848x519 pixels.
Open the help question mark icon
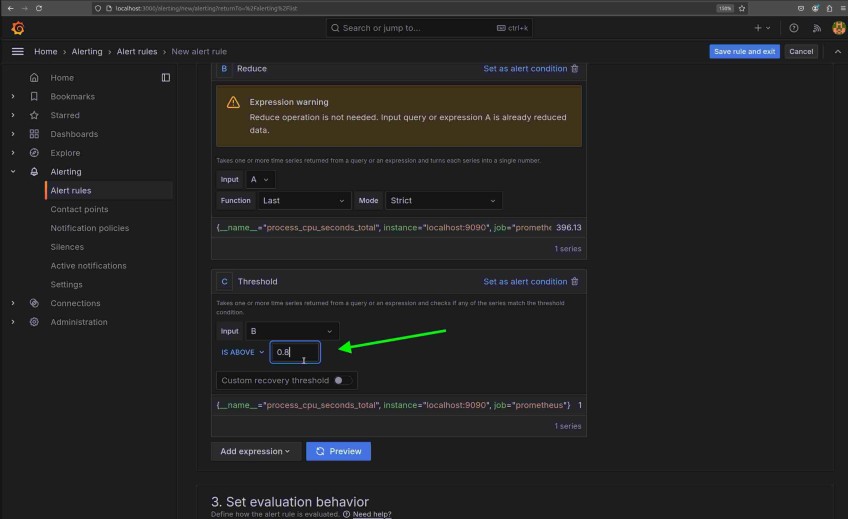(794, 28)
